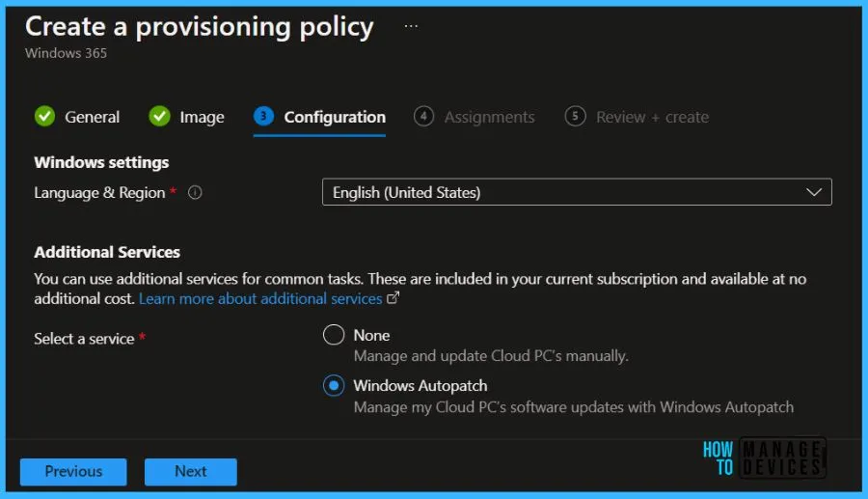Select the None service radio button
Viewport: 868px width, 499px height.
pos(334,335)
